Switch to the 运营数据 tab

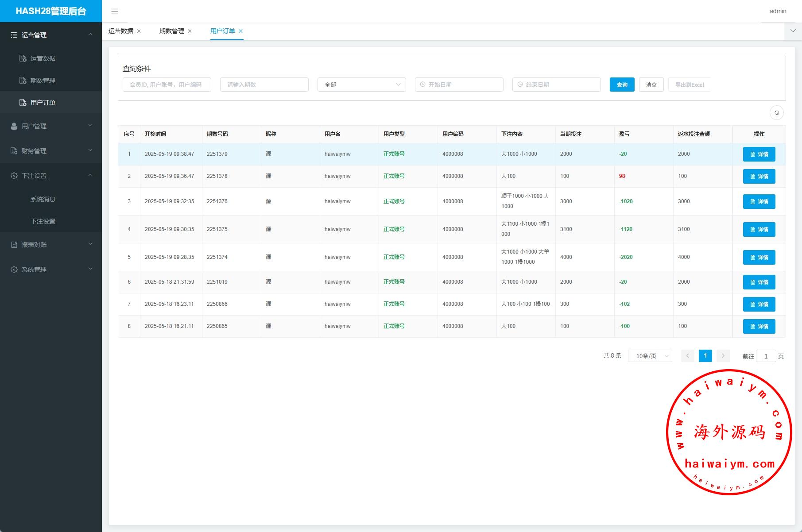pos(120,31)
